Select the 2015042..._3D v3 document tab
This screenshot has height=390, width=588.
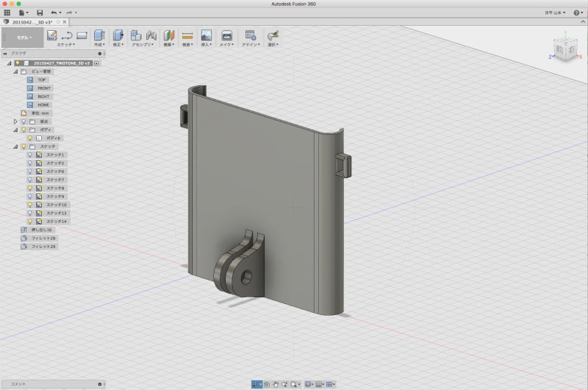click(32, 22)
